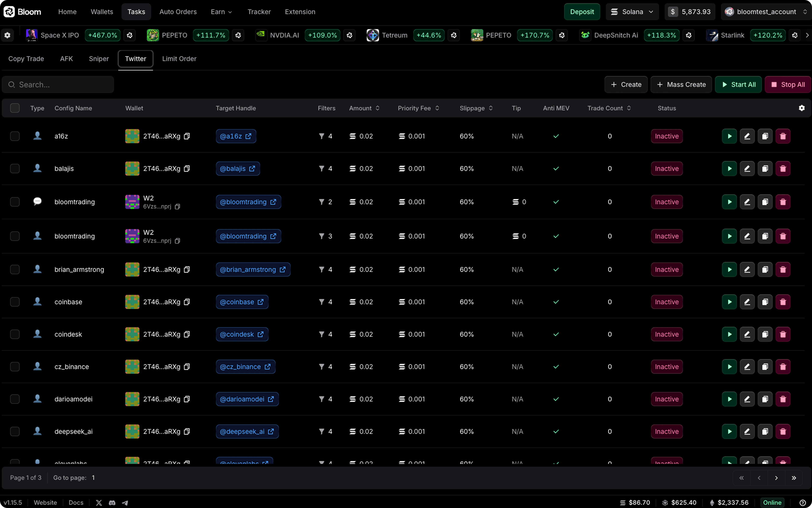Expand the Earn menu dropdown

(221, 12)
